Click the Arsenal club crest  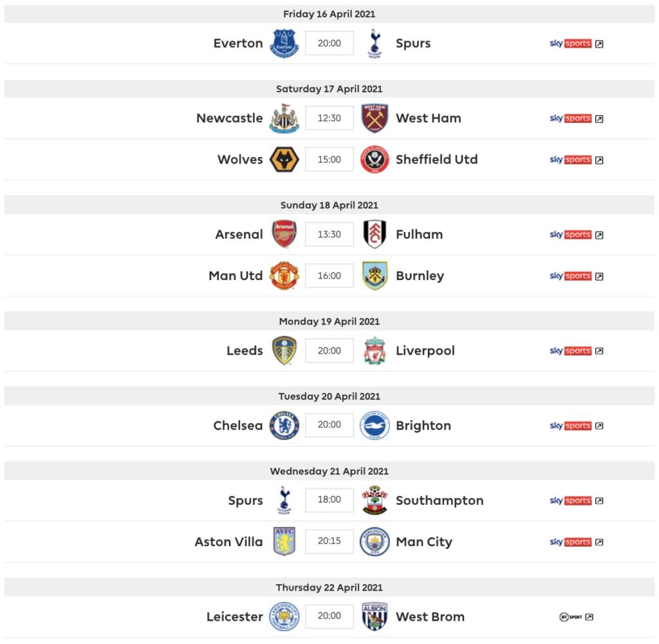284,234
